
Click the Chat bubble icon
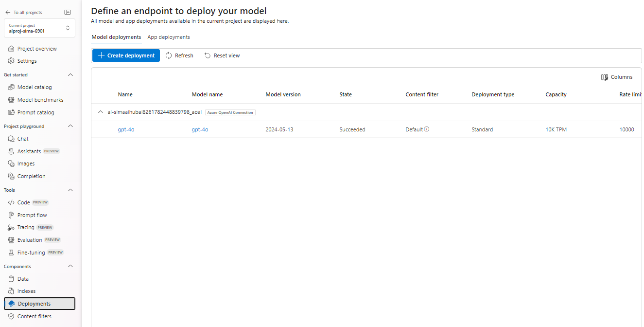(11, 139)
